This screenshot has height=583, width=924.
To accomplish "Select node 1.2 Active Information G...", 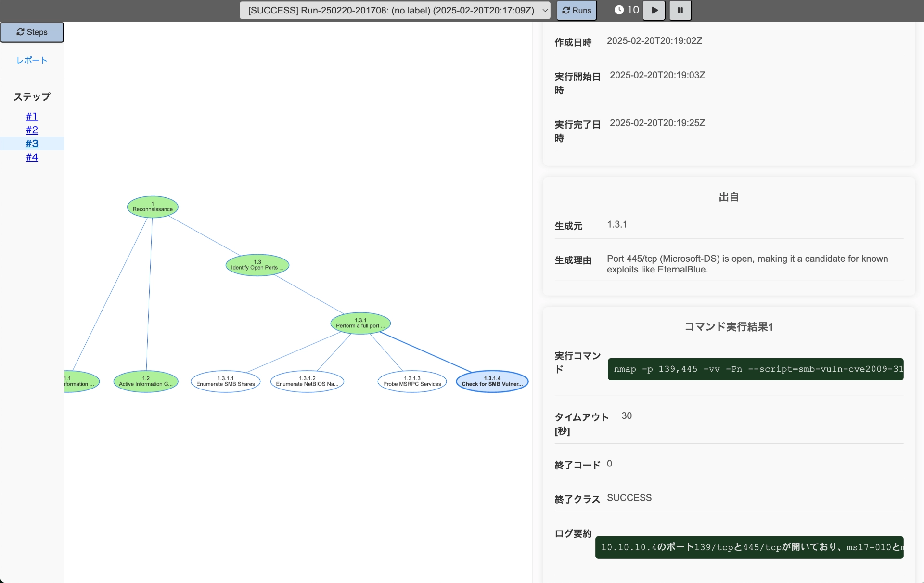I will click(146, 381).
